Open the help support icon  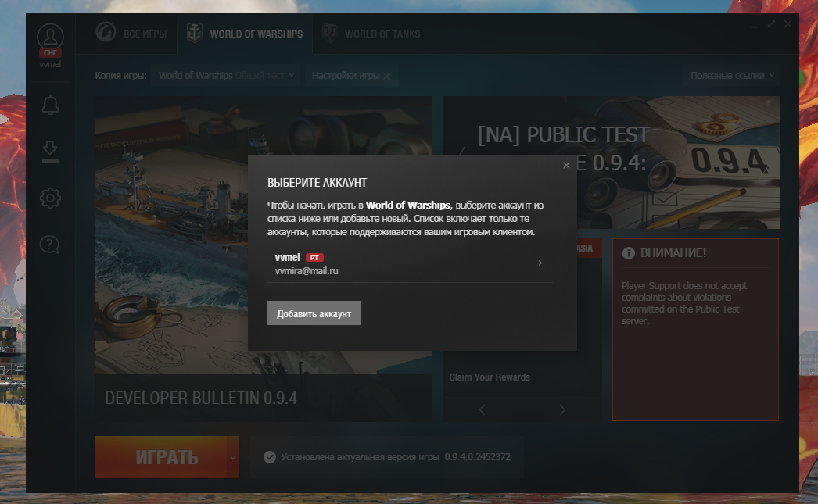click(x=50, y=245)
